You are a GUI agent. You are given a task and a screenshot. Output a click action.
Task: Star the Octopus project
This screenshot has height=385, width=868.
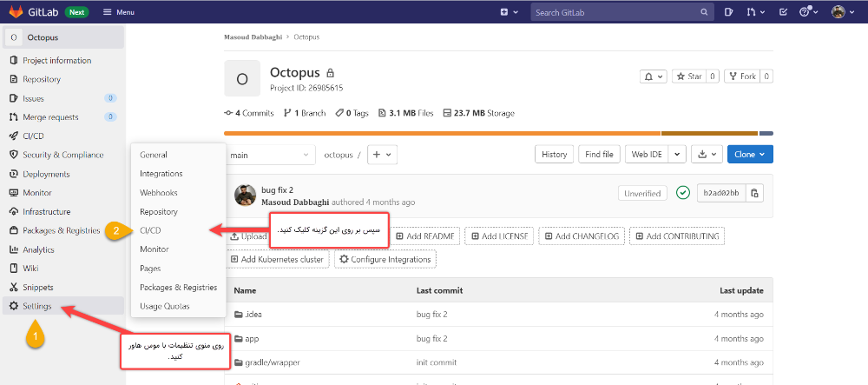(688, 76)
